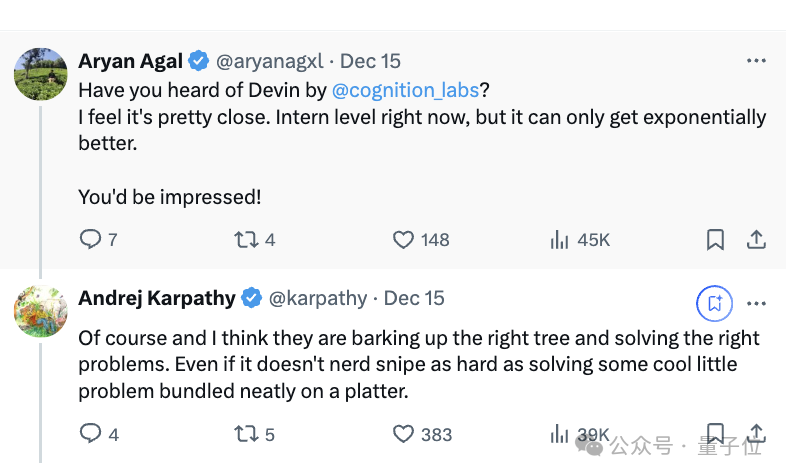Screen dimensions: 786x476
Task: Reply to Aryan Agal's tweet
Action: pyautogui.click(x=90, y=240)
